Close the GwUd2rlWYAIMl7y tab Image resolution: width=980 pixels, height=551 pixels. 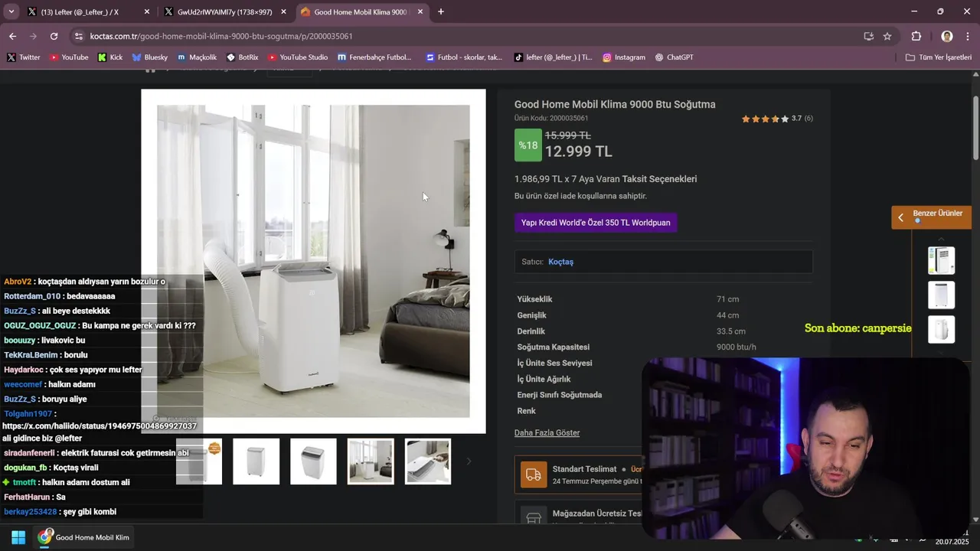[x=283, y=12]
